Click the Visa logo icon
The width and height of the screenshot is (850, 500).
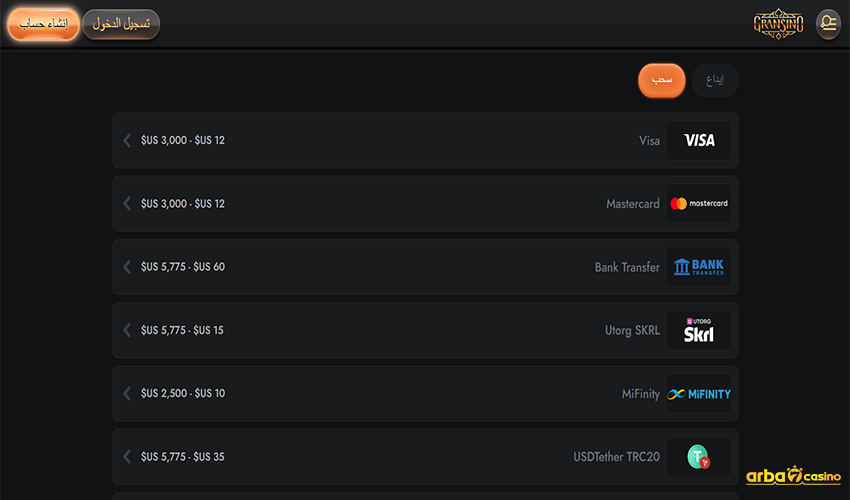[699, 141]
